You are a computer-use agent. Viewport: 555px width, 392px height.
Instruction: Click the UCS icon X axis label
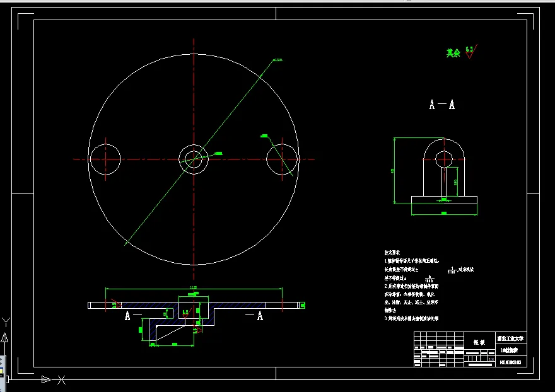pyautogui.click(x=62, y=380)
